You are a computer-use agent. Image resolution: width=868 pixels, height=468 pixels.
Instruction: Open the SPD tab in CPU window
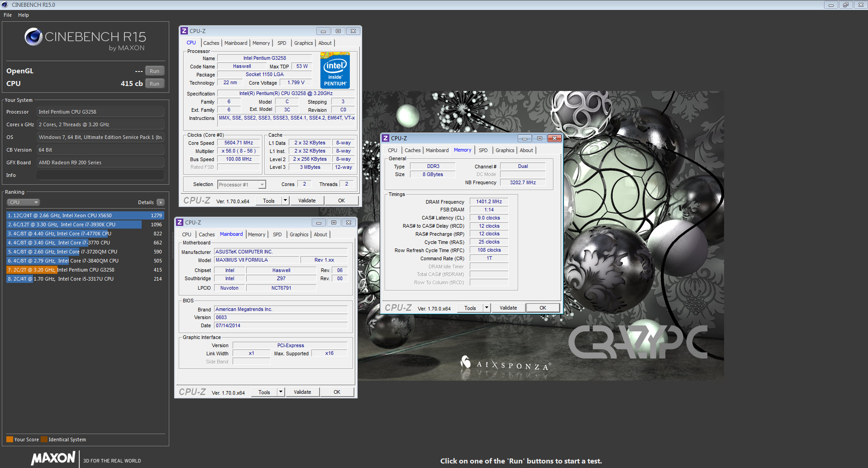282,43
